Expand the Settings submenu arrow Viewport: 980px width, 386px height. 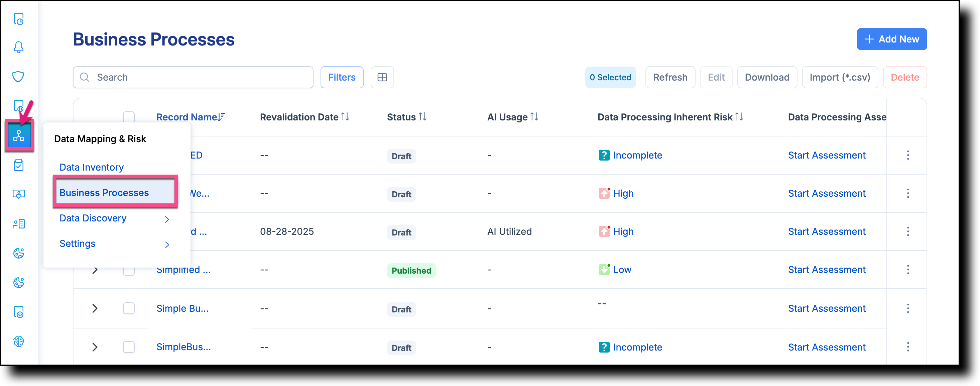point(167,245)
